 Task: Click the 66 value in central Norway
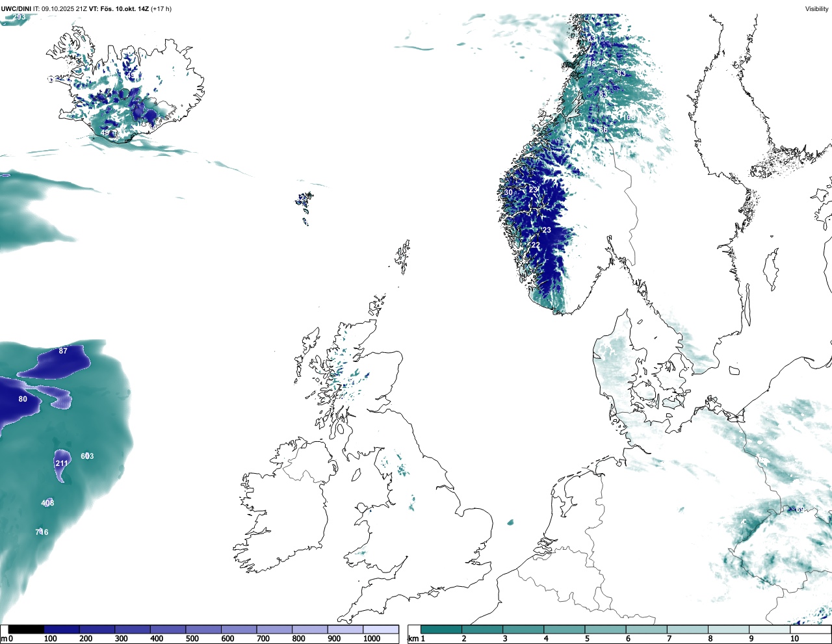(x=603, y=130)
